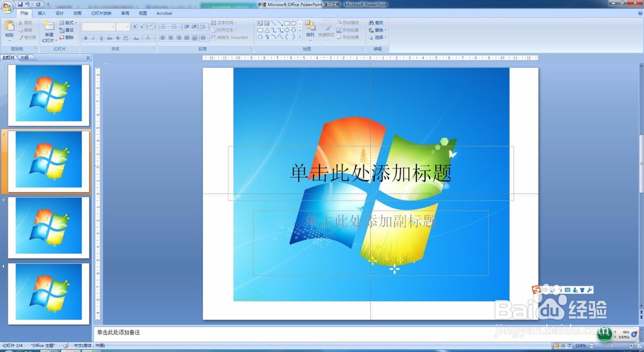Open the round Office button menu
Screen dimensions: 644x352
click(7, 6)
